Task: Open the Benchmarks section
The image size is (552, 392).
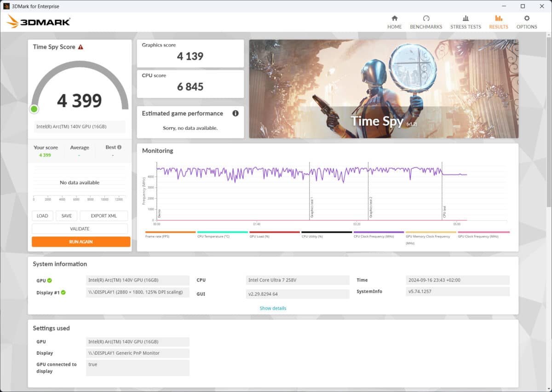Action: 426,22
